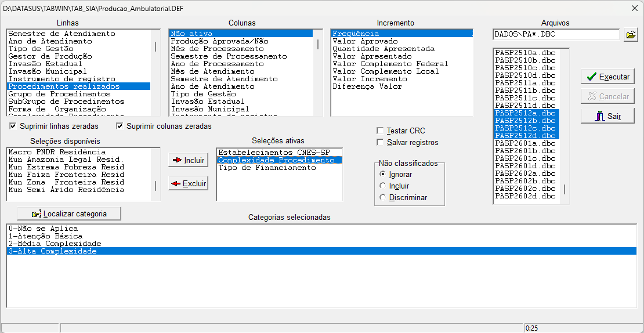Select Gestor da Produção in Linhas
This screenshot has width=644, height=333.
tap(79, 56)
